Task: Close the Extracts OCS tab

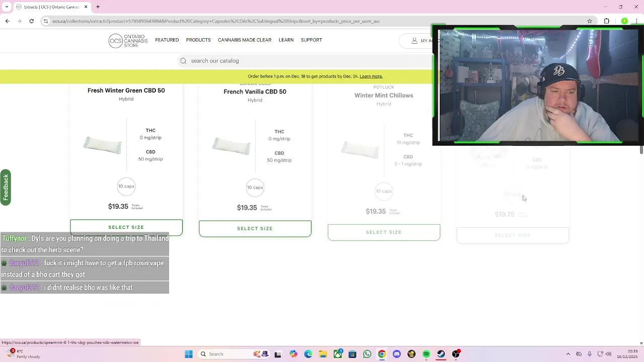Action: pos(86,7)
